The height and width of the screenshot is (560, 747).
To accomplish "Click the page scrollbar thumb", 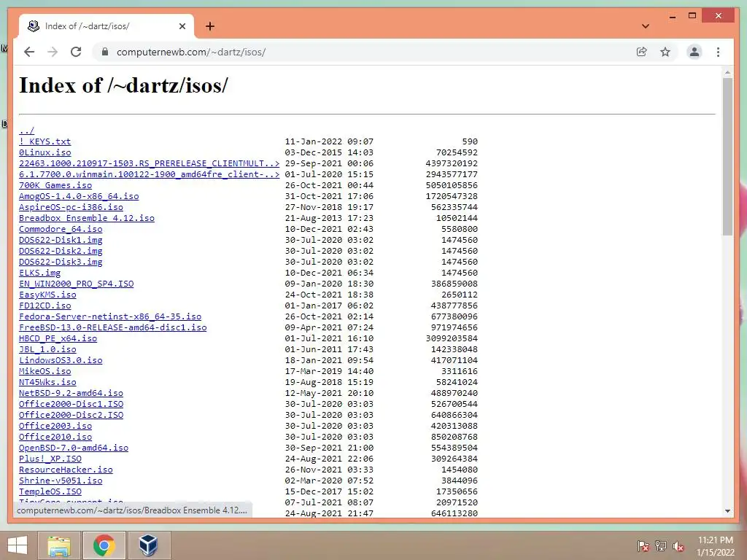I will [x=727, y=157].
